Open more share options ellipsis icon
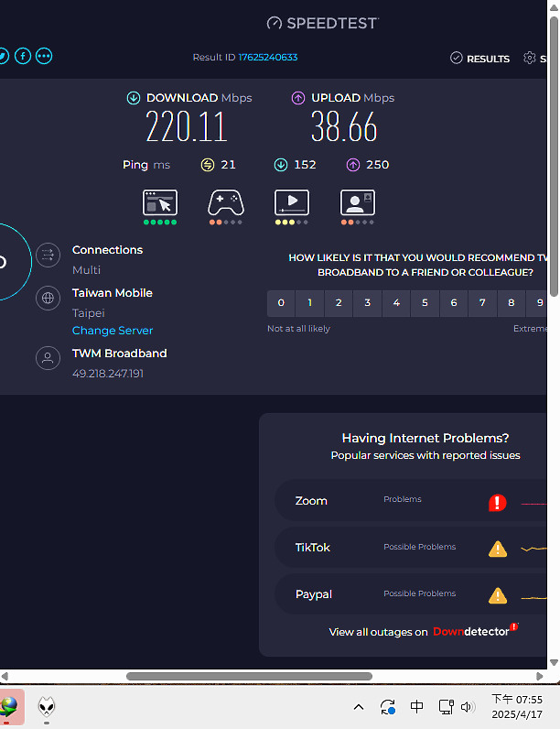The width and height of the screenshot is (560, 729). click(44, 56)
